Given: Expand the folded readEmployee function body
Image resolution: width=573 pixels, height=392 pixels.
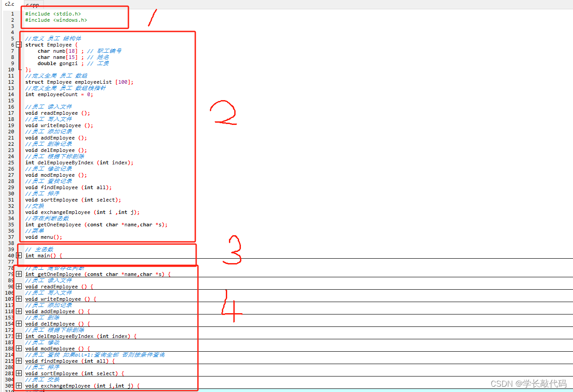Looking at the screenshot, I should tap(19, 287).
